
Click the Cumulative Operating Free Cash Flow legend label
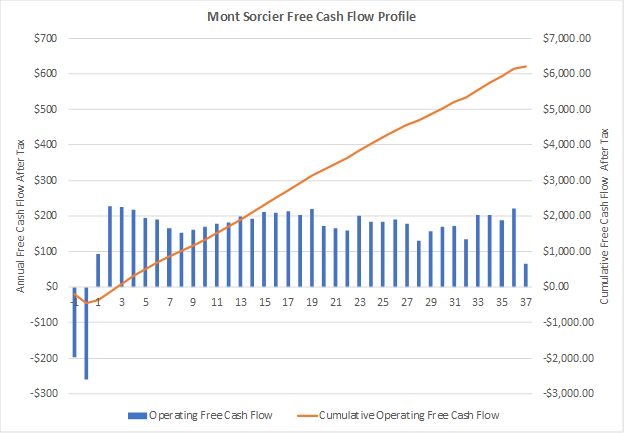(x=409, y=415)
